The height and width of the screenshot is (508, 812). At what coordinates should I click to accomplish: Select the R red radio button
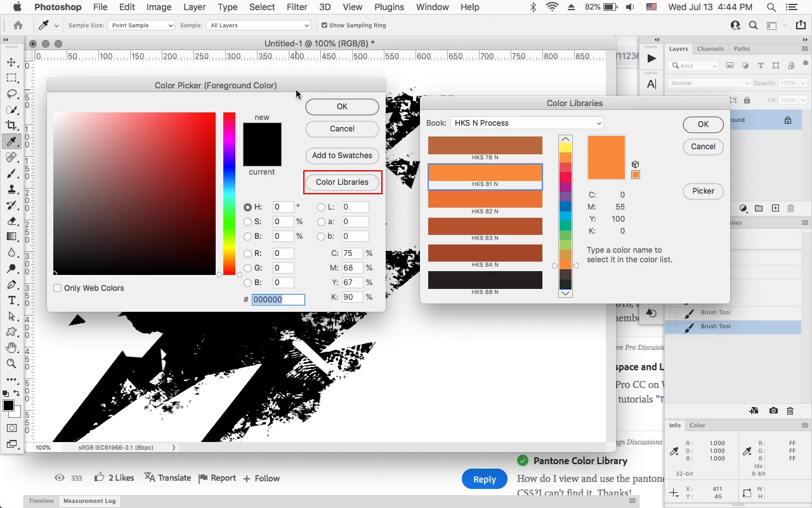[x=247, y=253]
